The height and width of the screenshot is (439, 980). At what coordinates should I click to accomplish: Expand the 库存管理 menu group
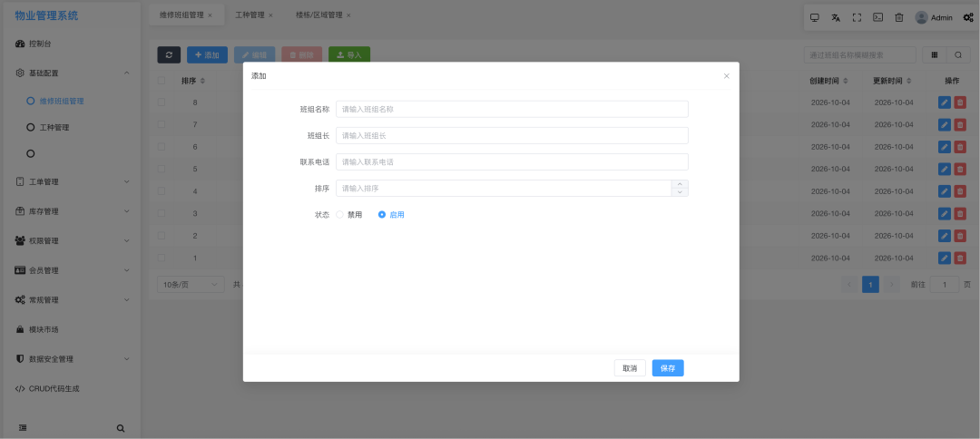tap(73, 211)
